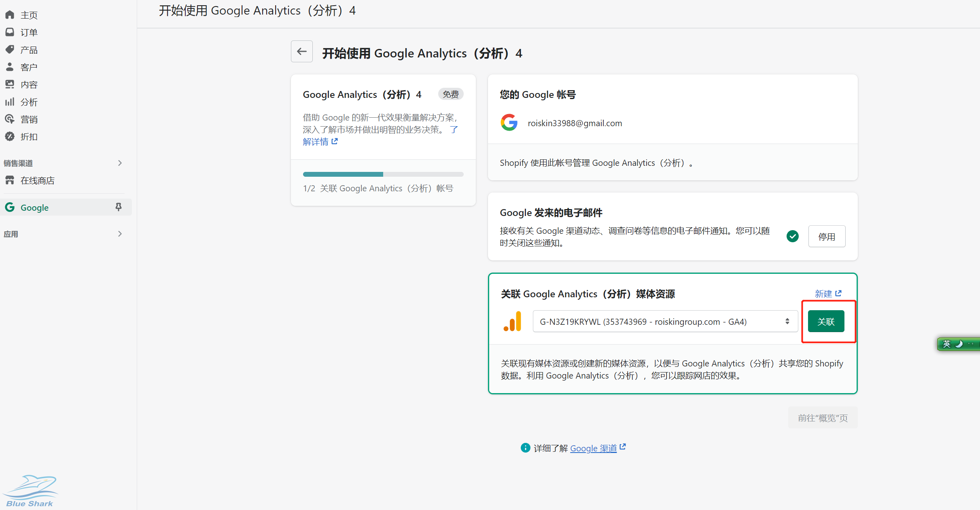
Task: Click the Analytics (分析) bar chart icon
Action: (x=10, y=102)
